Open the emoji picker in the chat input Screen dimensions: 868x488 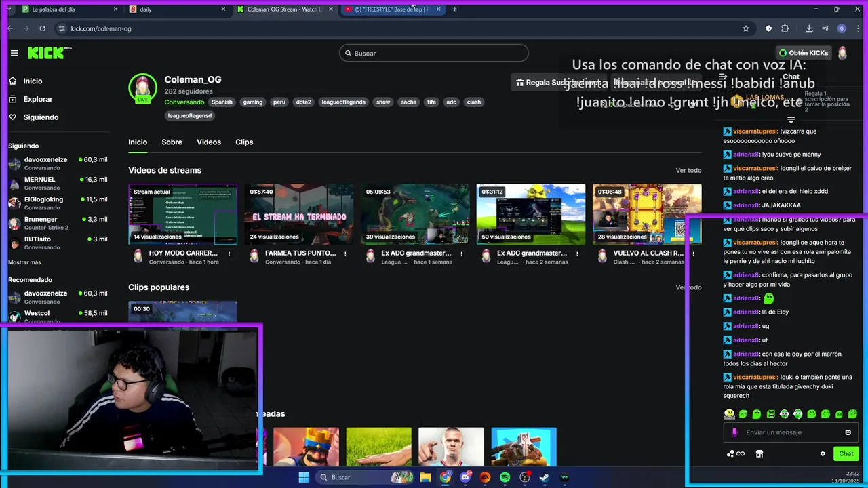pyautogui.click(x=848, y=432)
